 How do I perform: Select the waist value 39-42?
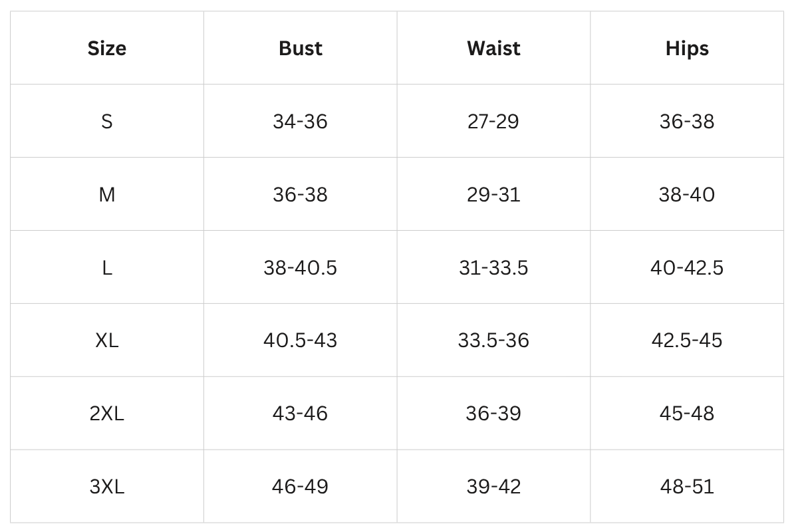(493, 487)
